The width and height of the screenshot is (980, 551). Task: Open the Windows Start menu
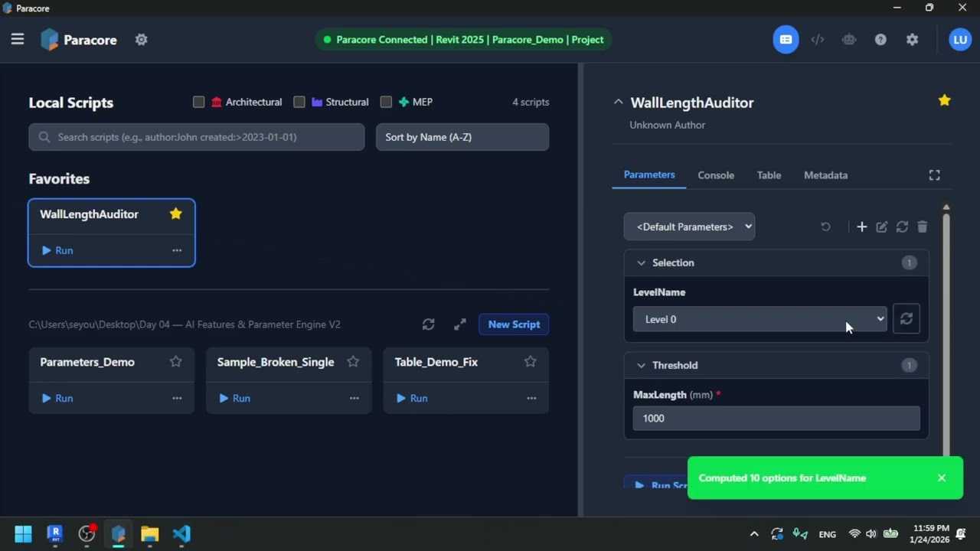click(x=23, y=533)
